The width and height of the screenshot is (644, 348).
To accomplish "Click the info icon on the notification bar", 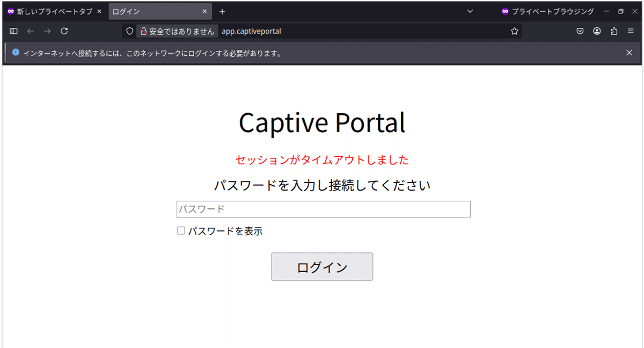I will (x=16, y=53).
